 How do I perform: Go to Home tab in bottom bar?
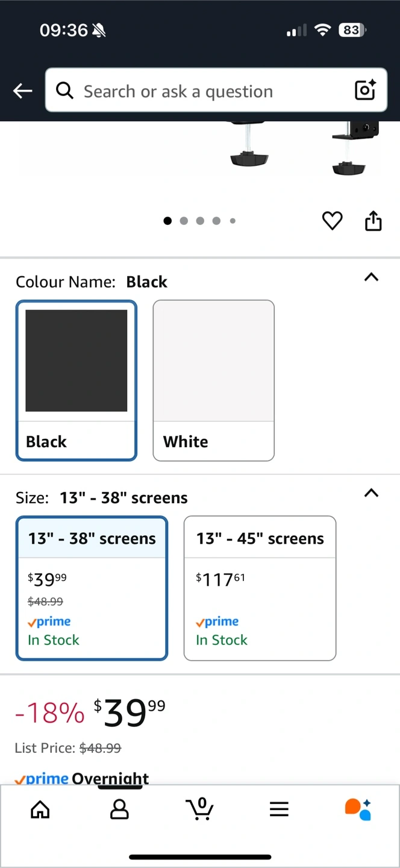pos(40,810)
